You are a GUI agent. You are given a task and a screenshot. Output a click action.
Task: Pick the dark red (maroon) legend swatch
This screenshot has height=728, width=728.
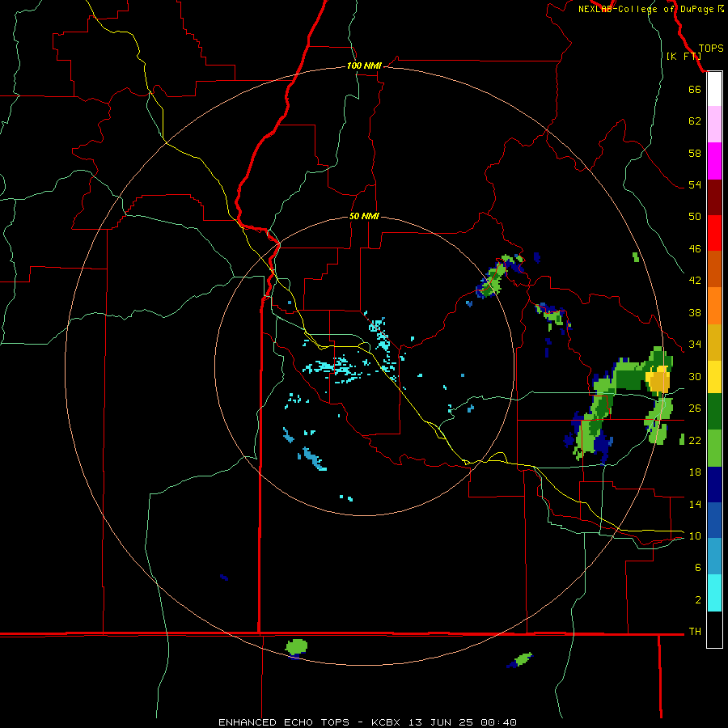(x=714, y=197)
